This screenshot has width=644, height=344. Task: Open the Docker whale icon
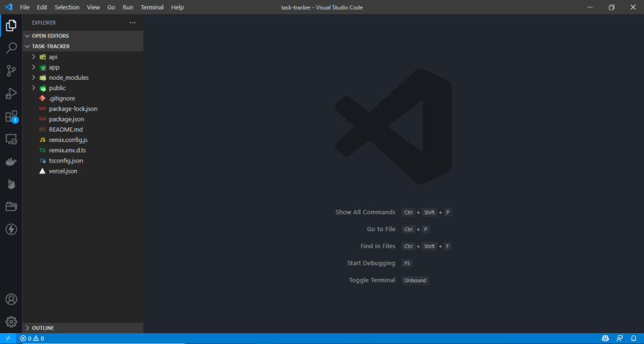[x=11, y=162]
